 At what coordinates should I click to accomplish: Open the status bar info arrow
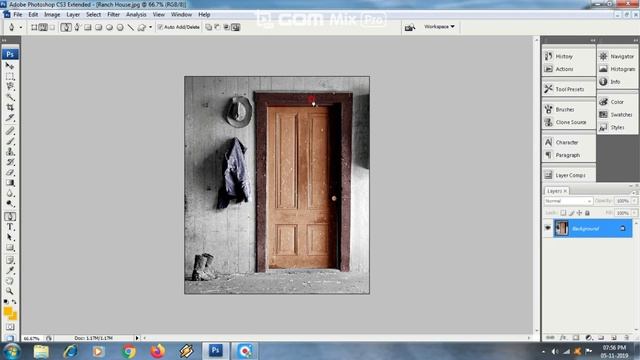[137, 338]
